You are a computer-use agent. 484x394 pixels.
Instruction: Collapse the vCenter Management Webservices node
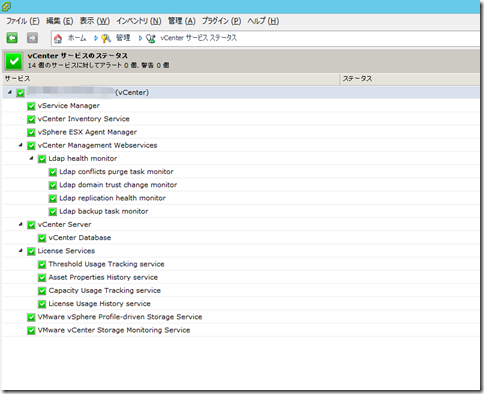21,145
